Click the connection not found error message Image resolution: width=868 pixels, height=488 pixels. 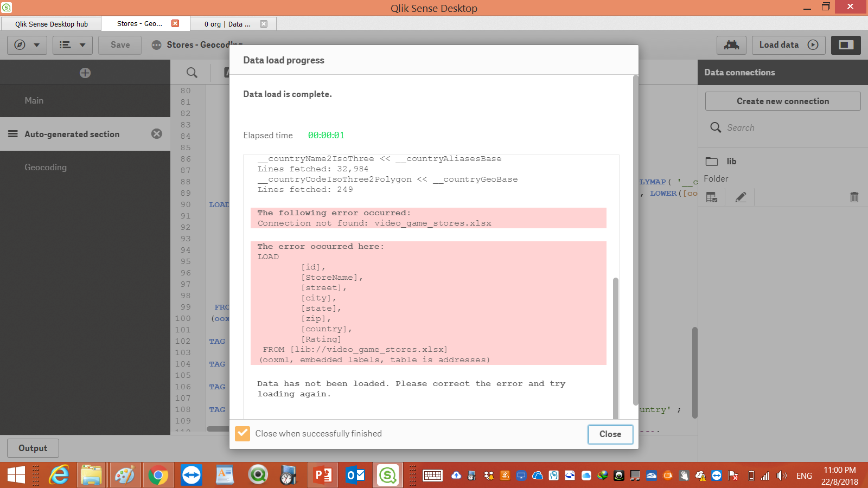(374, 223)
